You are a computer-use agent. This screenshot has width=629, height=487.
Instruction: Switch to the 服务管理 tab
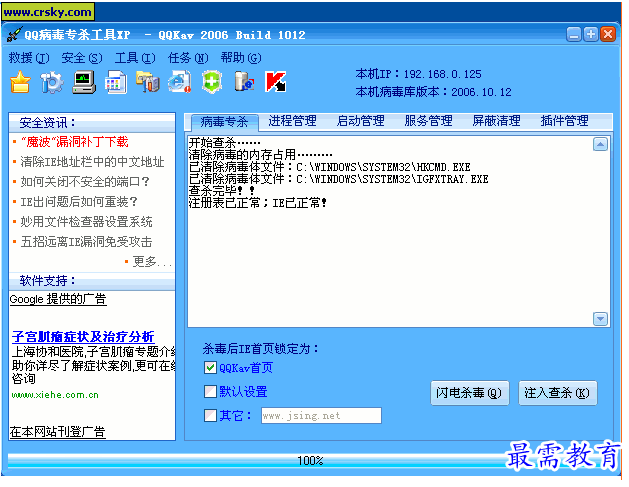[428, 121]
